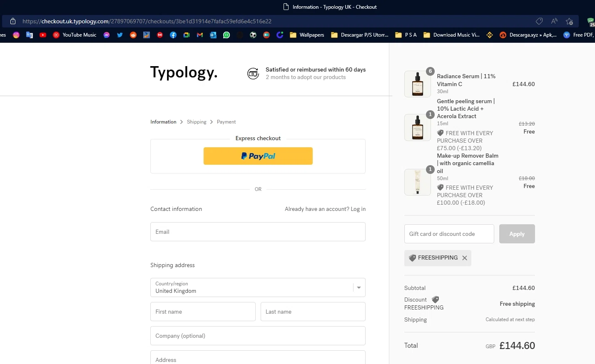Open the Reddit bookmark icon
The image size is (595, 364).
click(133, 35)
